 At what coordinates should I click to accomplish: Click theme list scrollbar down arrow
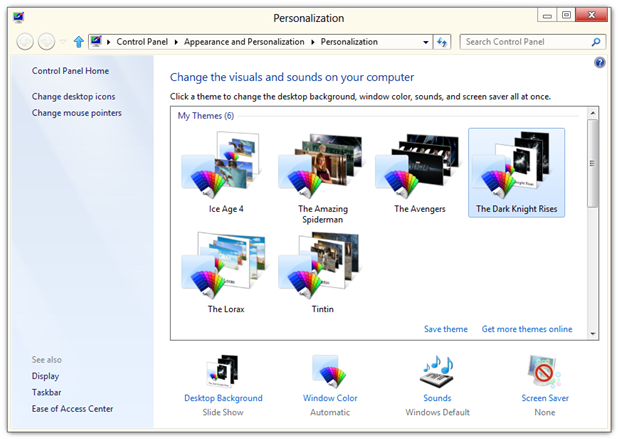[x=592, y=334]
